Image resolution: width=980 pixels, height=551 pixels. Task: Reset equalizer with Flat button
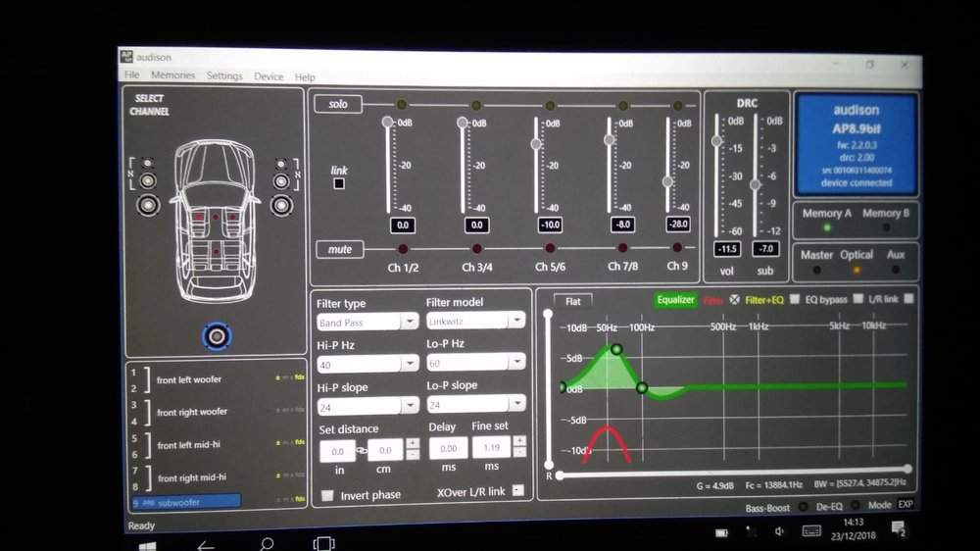(x=573, y=301)
